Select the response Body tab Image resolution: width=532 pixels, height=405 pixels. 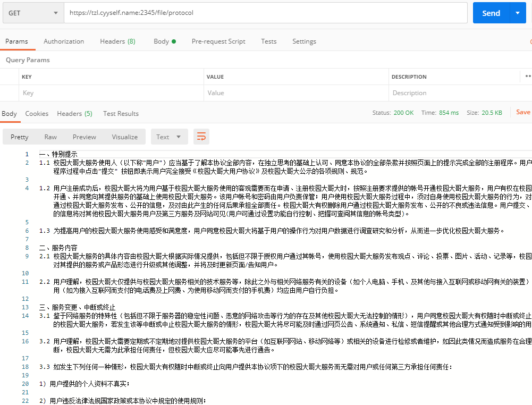[9, 114]
